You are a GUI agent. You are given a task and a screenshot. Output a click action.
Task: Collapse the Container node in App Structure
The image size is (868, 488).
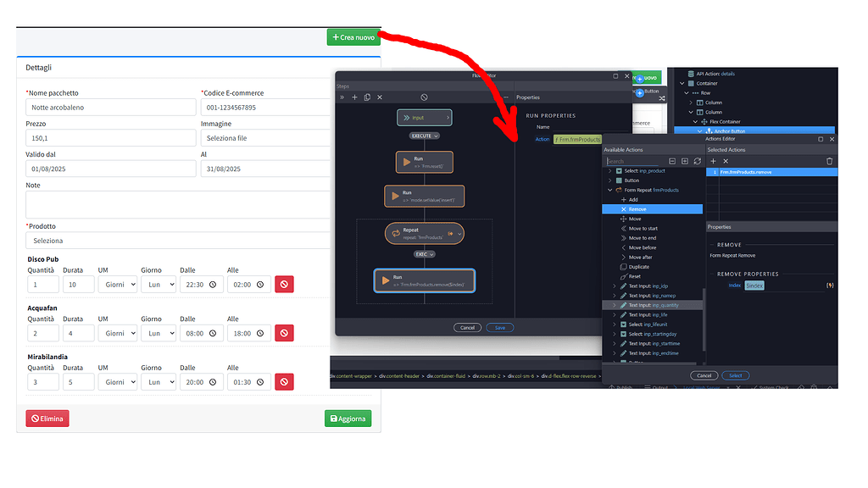(682, 84)
